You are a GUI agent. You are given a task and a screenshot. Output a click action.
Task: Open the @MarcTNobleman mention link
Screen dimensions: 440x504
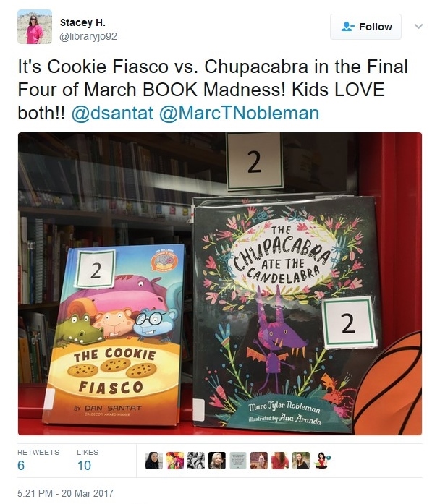tap(240, 113)
